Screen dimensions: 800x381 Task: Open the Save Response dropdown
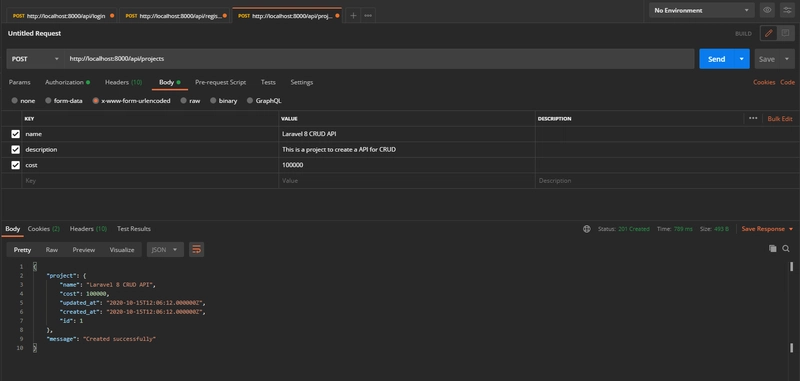pyautogui.click(x=767, y=229)
